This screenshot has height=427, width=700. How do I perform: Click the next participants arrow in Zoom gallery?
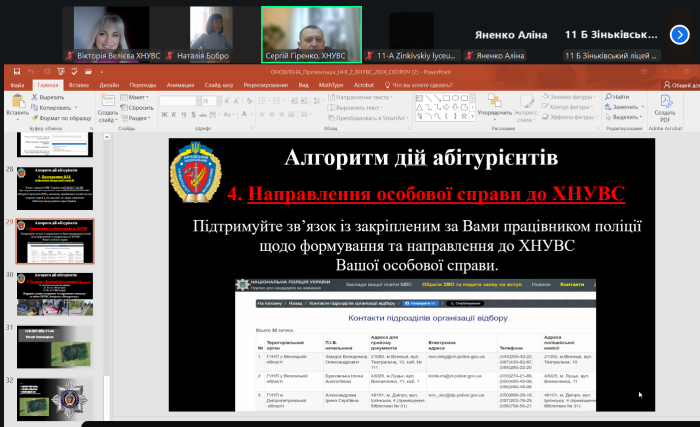(x=679, y=34)
